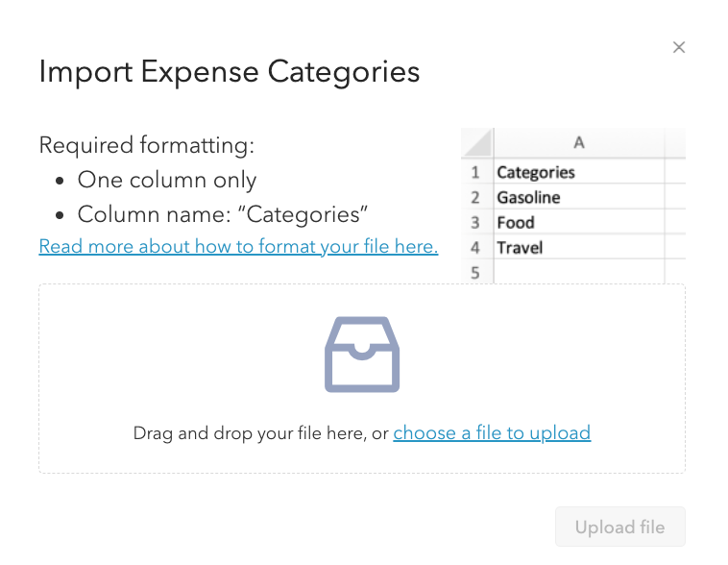Click the Upload file button

619,527
